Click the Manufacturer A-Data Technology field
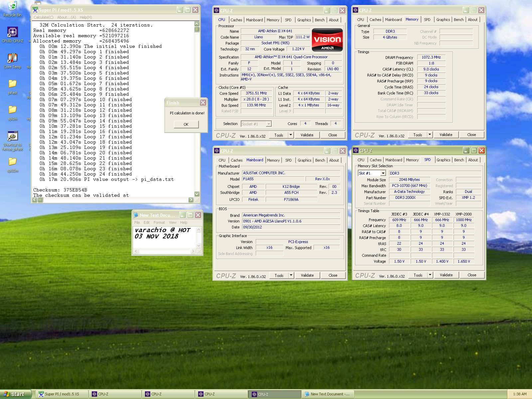The image size is (532, 399). pos(409,192)
